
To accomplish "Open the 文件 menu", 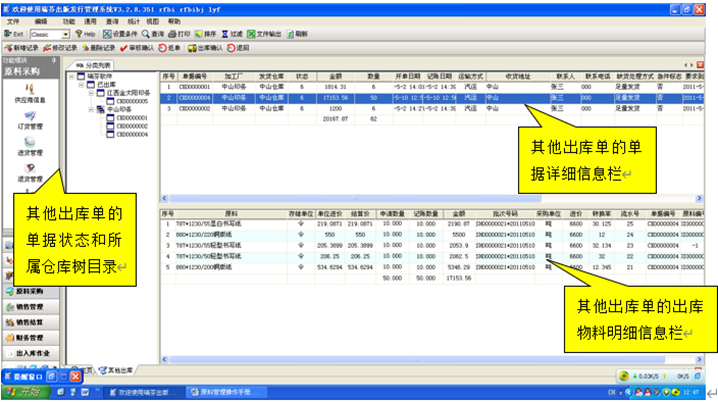I will click(13, 20).
